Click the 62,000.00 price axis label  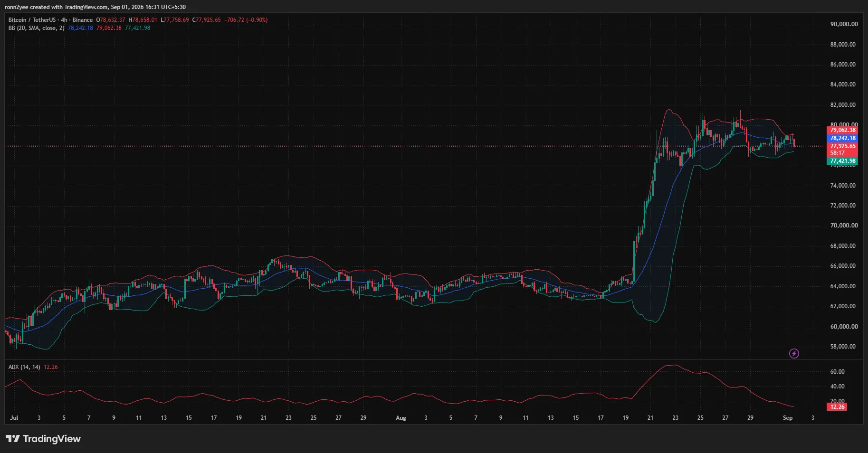coord(843,306)
